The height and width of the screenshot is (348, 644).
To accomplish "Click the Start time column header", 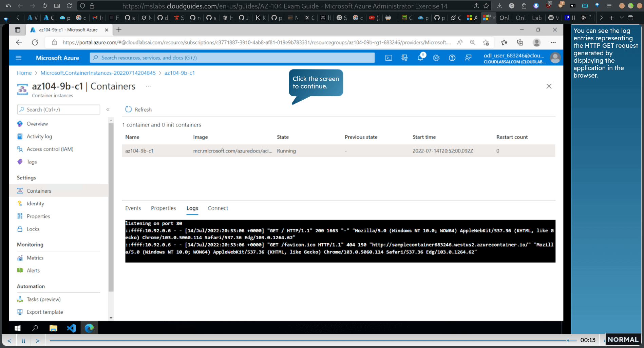I will [424, 137].
